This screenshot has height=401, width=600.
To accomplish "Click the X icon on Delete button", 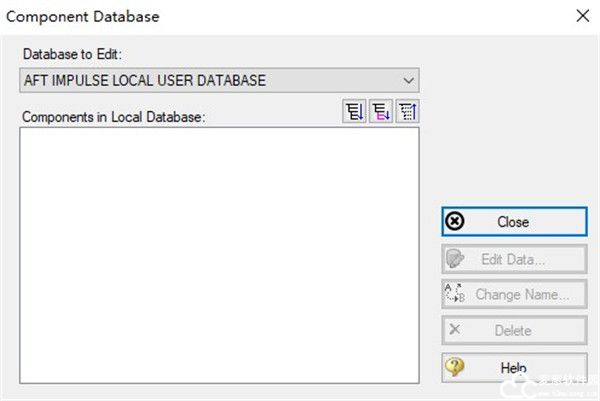I will tap(455, 330).
